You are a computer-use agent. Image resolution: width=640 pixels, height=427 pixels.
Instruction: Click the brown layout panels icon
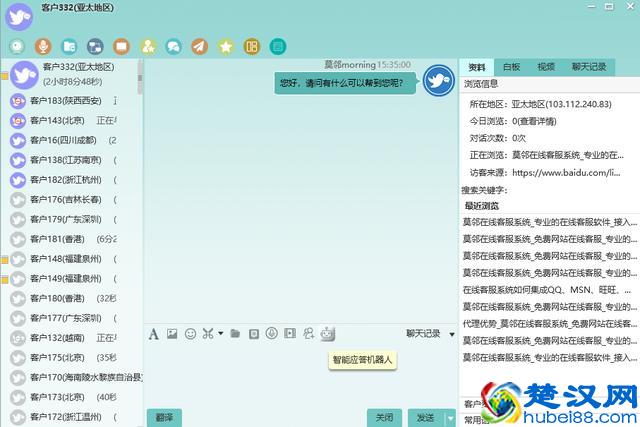coord(252,47)
